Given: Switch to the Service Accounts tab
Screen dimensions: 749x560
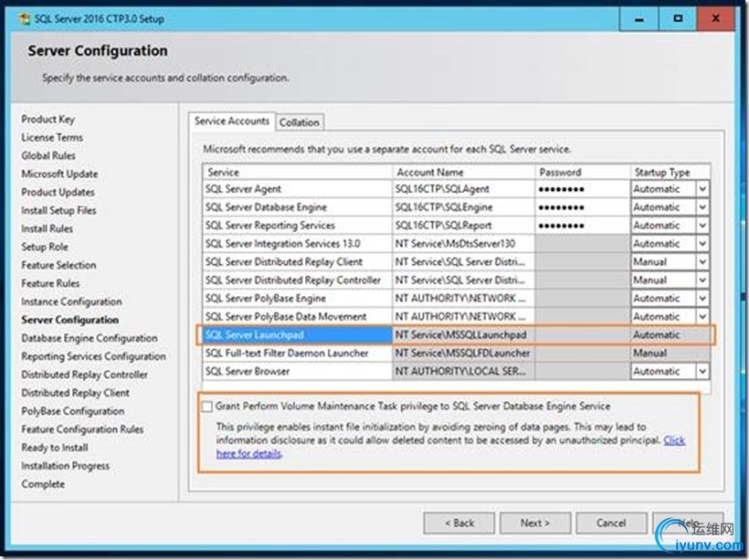Looking at the screenshot, I should (232, 122).
